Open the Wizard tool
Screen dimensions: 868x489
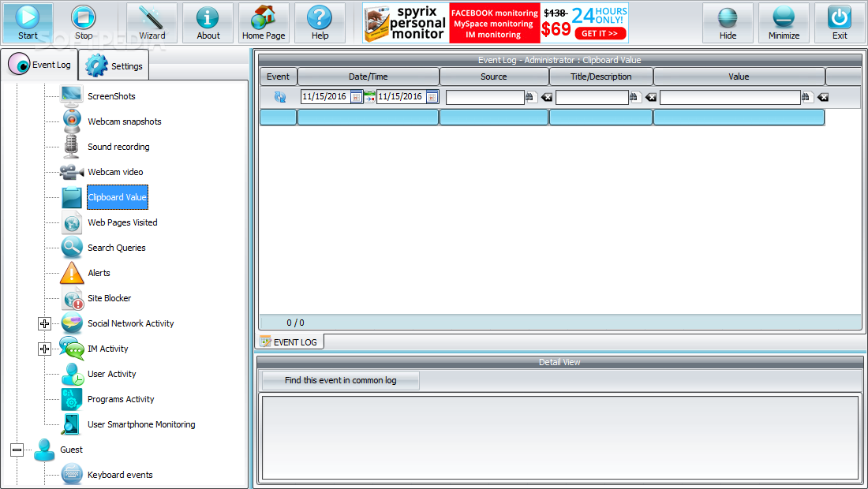tap(152, 23)
